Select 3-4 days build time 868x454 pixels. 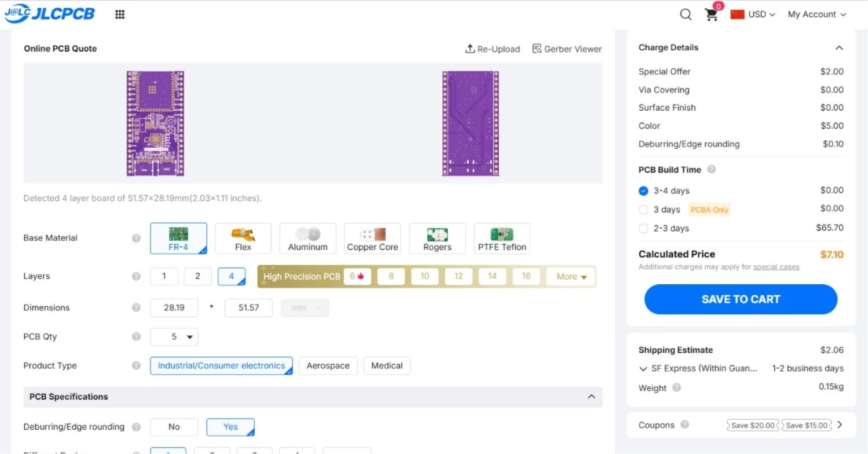(643, 191)
